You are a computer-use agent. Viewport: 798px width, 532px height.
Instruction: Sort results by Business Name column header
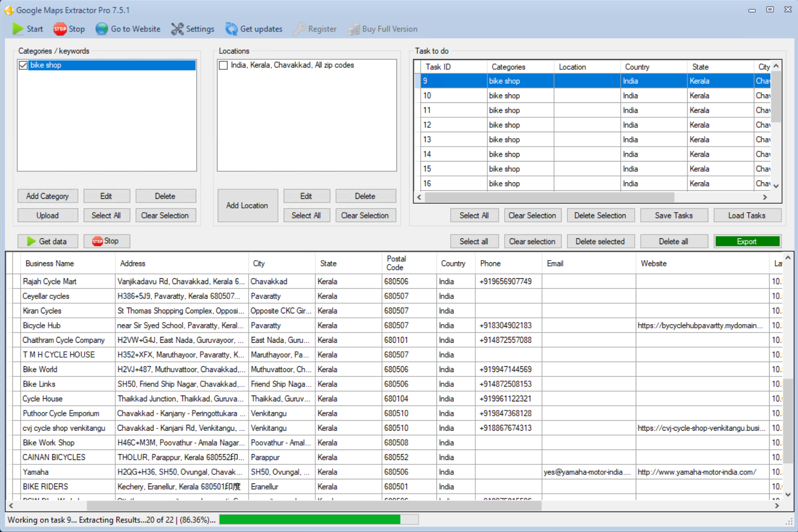coord(50,263)
